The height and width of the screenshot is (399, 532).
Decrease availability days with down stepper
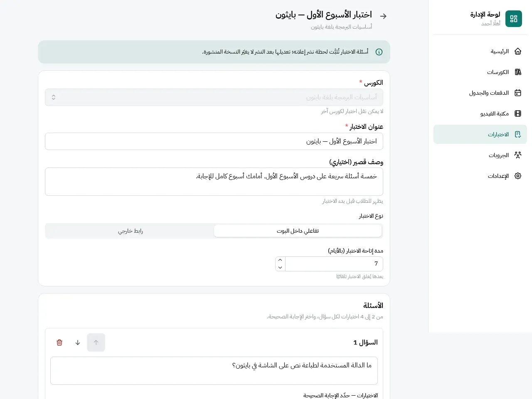(x=280, y=268)
